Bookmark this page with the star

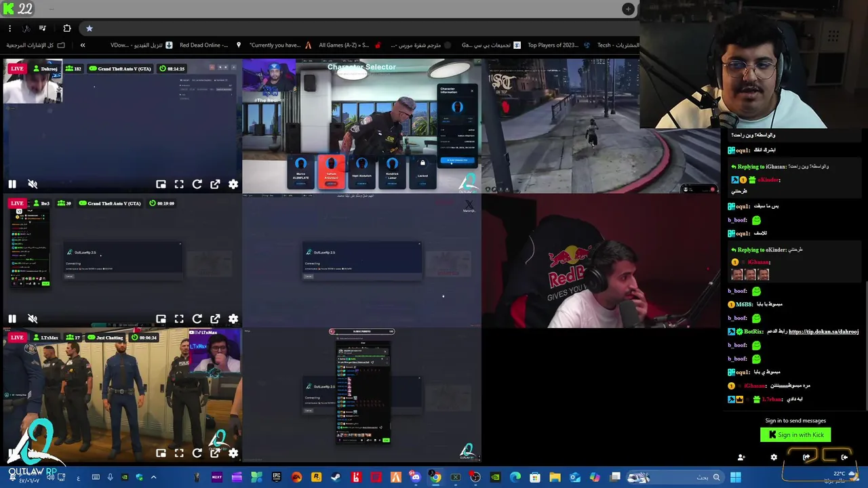point(89,28)
